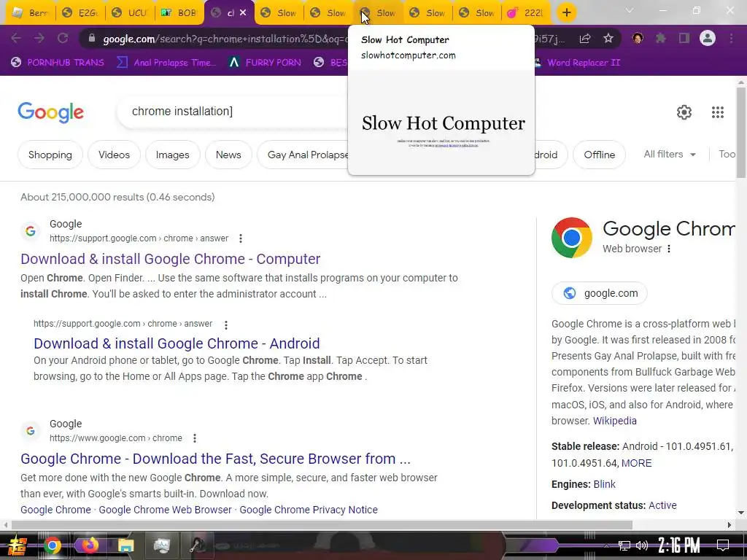This screenshot has width=747, height=560.
Task: Go to Google homepage via logo
Action: pyautogui.click(x=50, y=112)
